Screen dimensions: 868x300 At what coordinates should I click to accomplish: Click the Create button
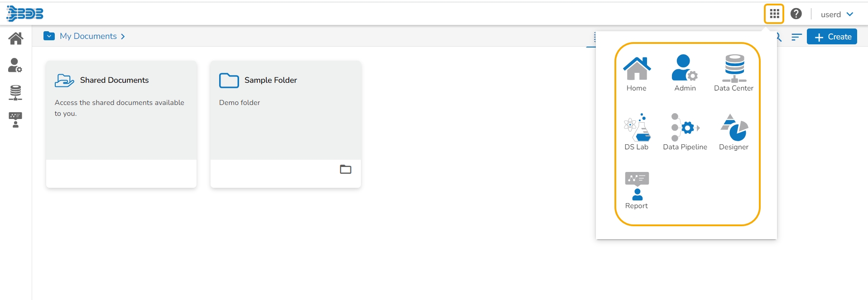coord(832,37)
